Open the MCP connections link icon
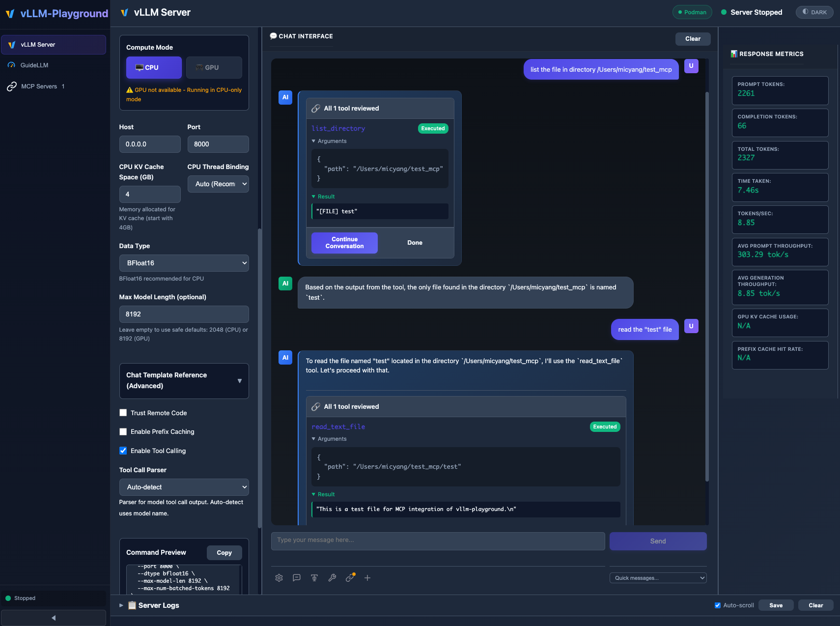 coord(350,578)
